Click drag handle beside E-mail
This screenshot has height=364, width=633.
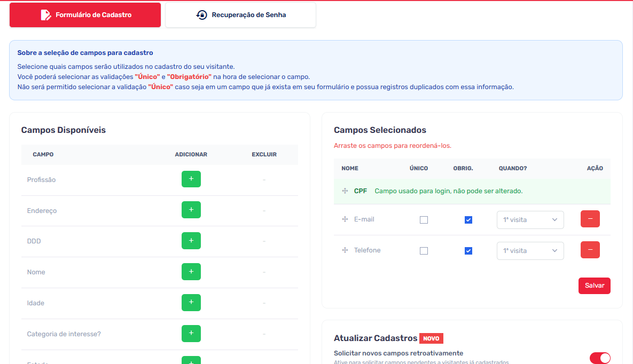click(345, 219)
